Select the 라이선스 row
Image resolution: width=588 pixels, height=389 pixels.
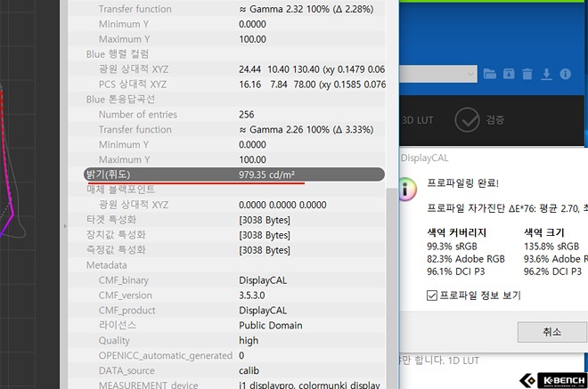pyautogui.click(x=226, y=325)
